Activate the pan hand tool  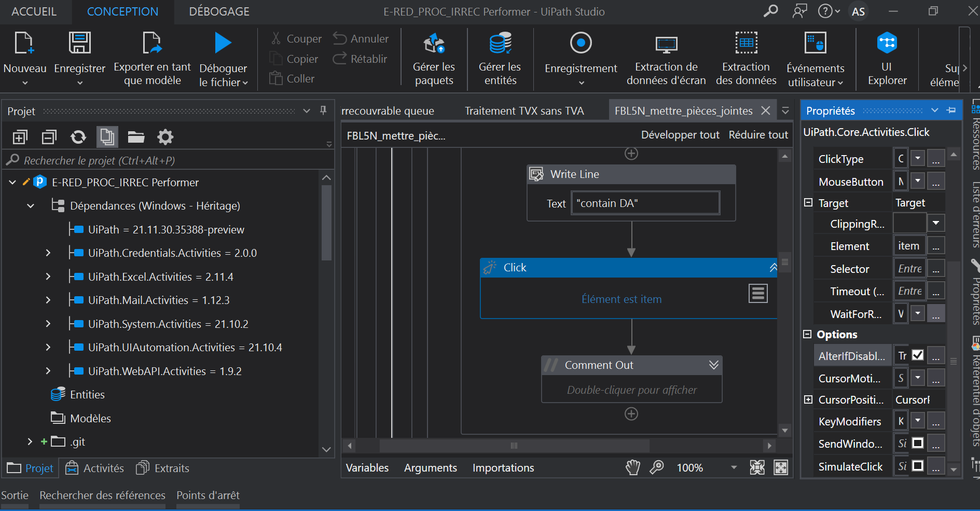pyautogui.click(x=633, y=467)
